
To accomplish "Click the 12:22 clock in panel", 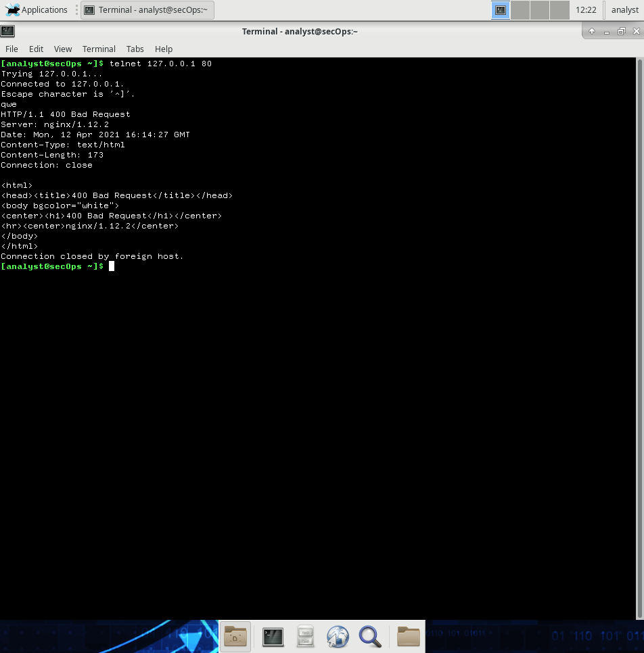I will [586, 10].
